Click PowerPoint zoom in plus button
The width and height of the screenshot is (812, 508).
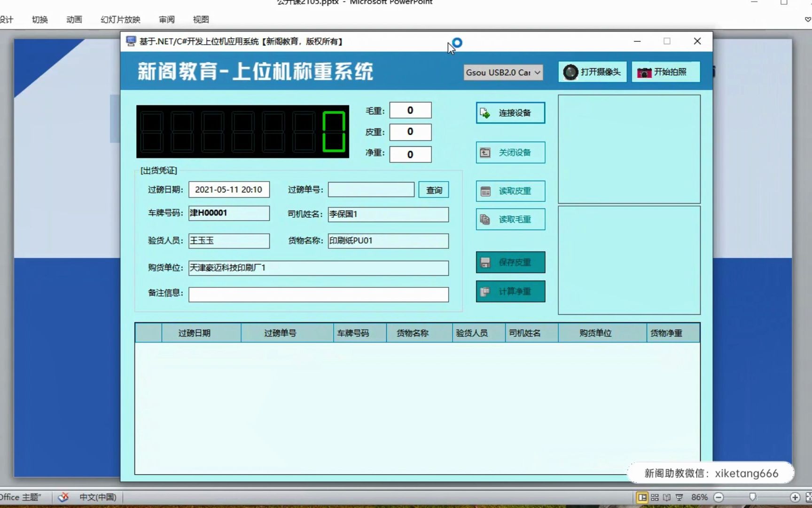click(795, 497)
